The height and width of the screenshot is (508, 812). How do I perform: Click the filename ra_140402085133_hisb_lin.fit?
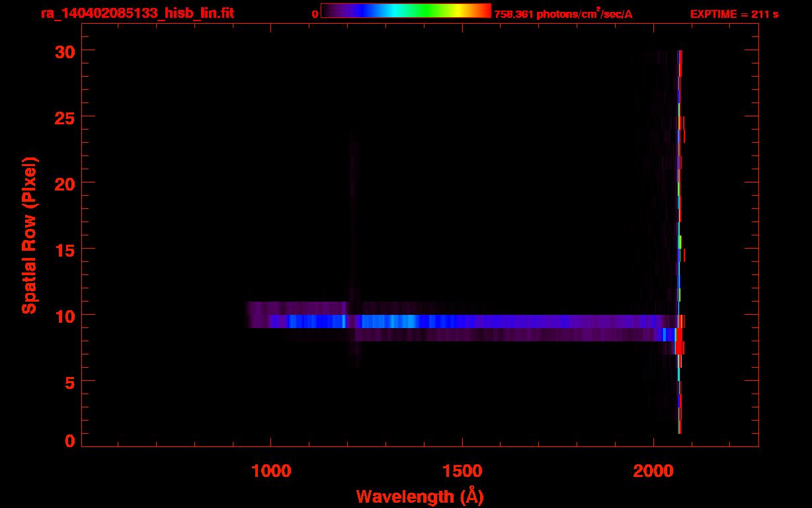click(x=137, y=13)
